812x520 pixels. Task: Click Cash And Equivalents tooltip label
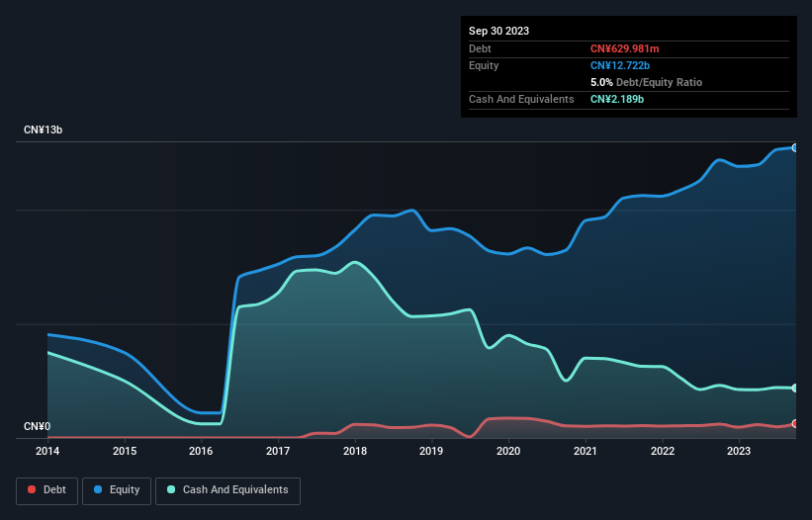[521, 99]
